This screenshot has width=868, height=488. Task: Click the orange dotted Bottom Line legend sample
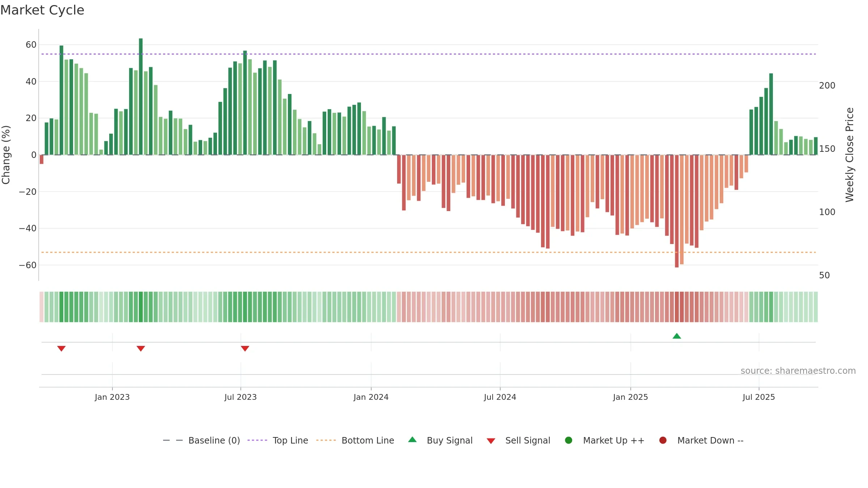coord(326,440)
